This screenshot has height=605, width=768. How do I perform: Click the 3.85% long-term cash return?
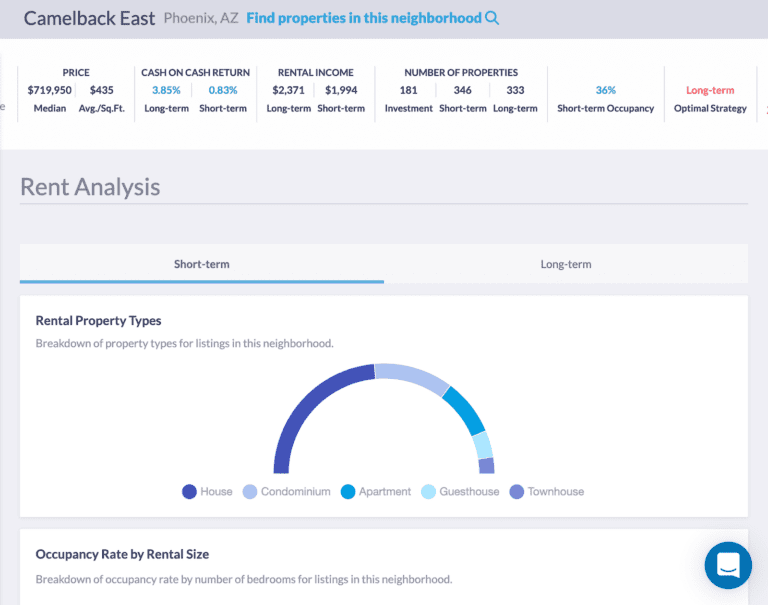coord(165,90)
